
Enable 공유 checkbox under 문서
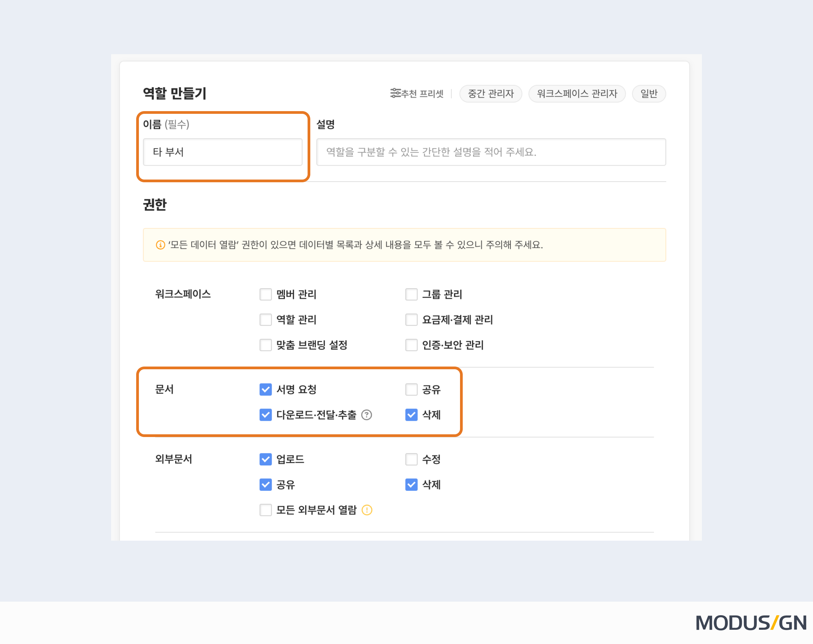[x=411, y=389]
